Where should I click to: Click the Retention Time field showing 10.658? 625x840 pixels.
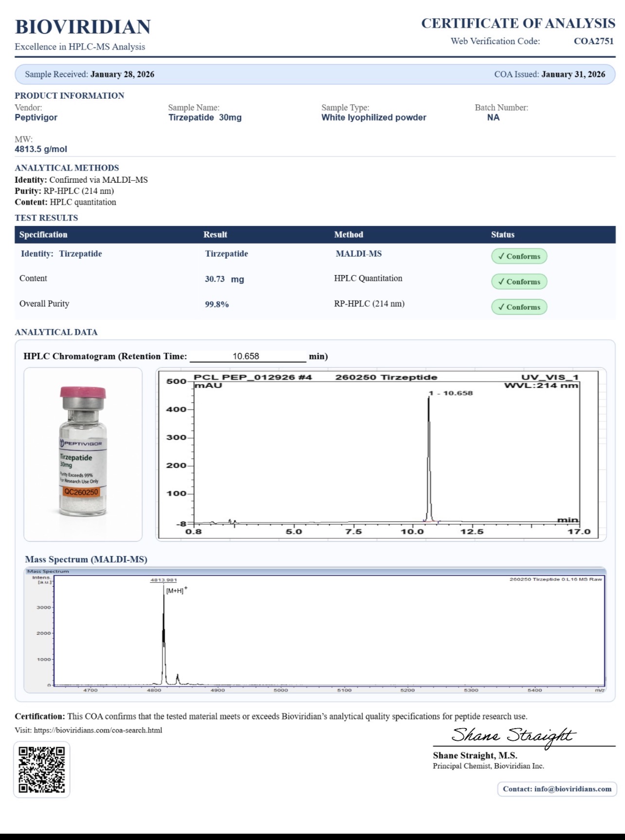[247, 356]
